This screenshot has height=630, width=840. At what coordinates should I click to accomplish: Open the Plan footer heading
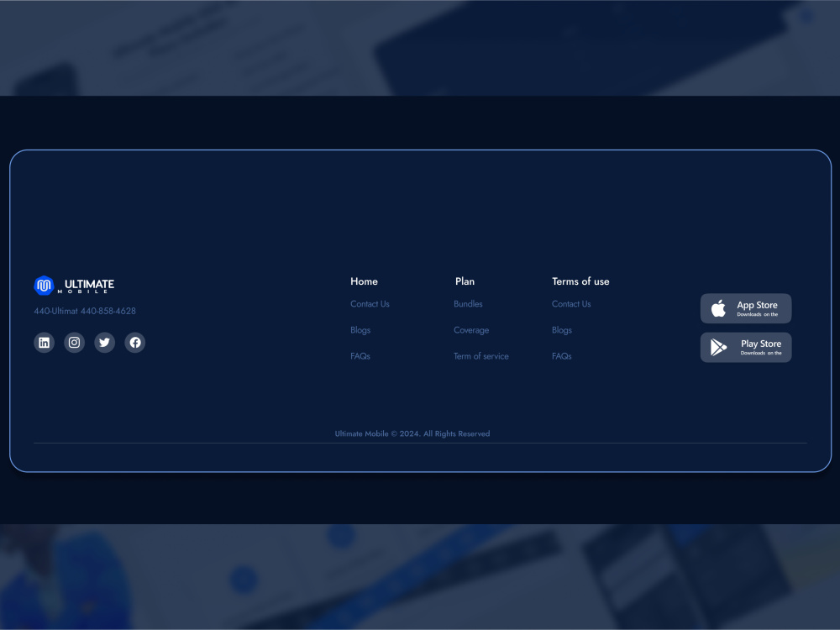tap(465, 281)
